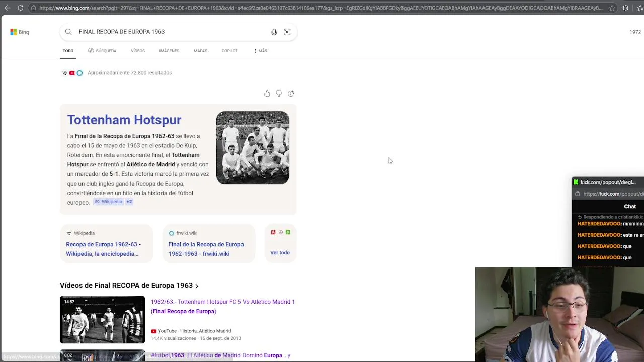This screenshot has height=362, width=644.
Task: Open Recopa de Europa 1962-63 Wikipedia link
Action: pos(103,249)
